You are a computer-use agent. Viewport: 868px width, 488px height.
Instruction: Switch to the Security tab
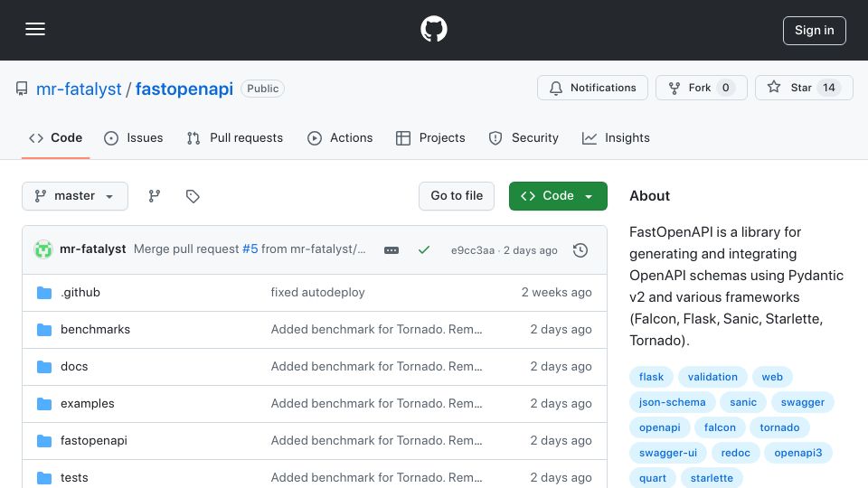(524, 137)
